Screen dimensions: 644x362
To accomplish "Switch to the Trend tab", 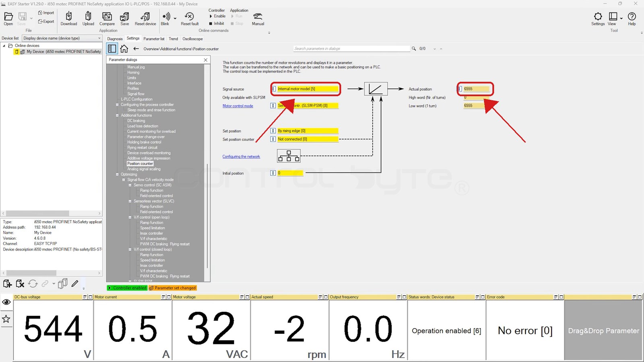I will [173, 39].
